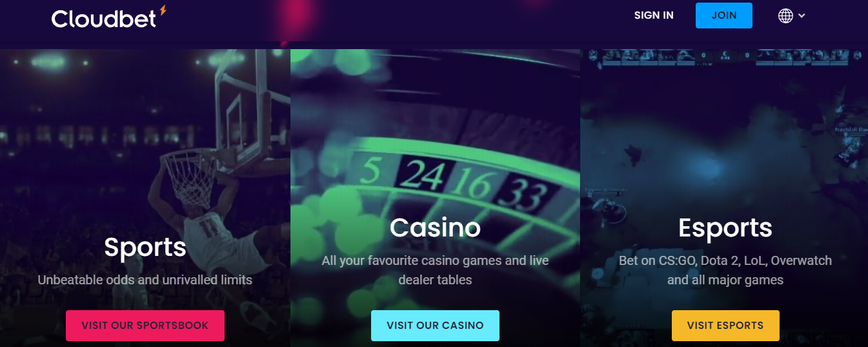Select the Esports heading
This screenshot has height=347, width=868.
[725, 228]
